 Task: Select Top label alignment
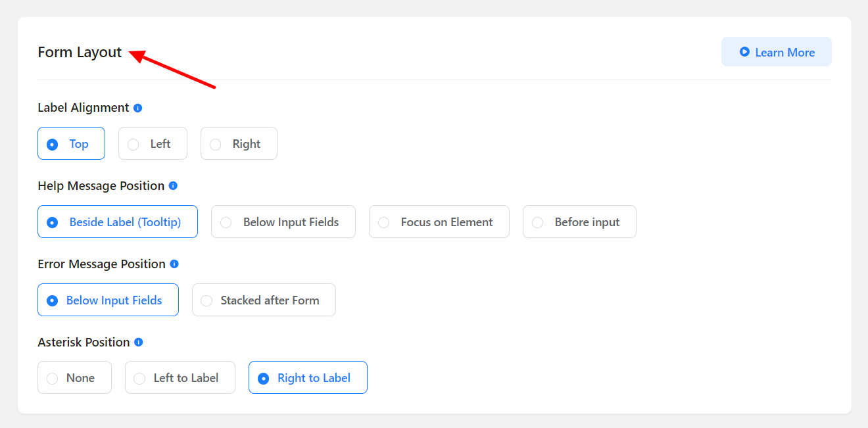(x=71, y=144)
